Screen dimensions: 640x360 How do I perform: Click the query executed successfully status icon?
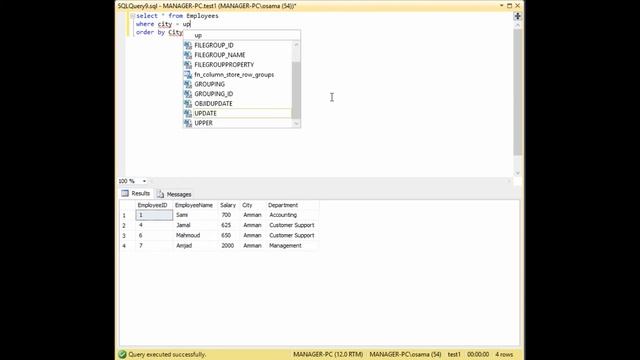122,354
